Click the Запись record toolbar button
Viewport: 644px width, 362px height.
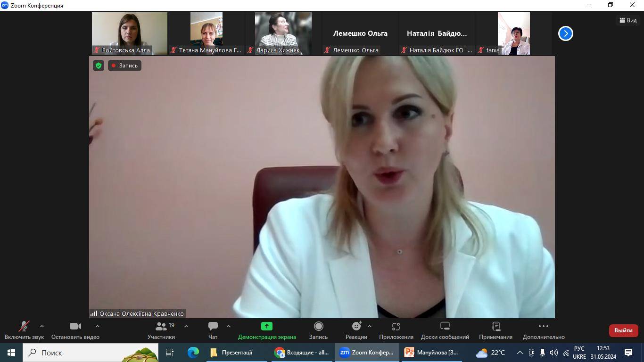point(318,330)
